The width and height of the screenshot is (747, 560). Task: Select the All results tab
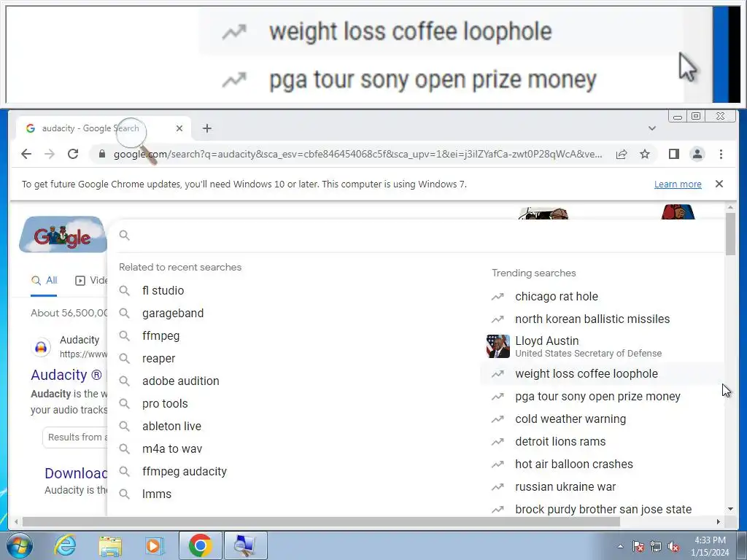click(44, 281)
